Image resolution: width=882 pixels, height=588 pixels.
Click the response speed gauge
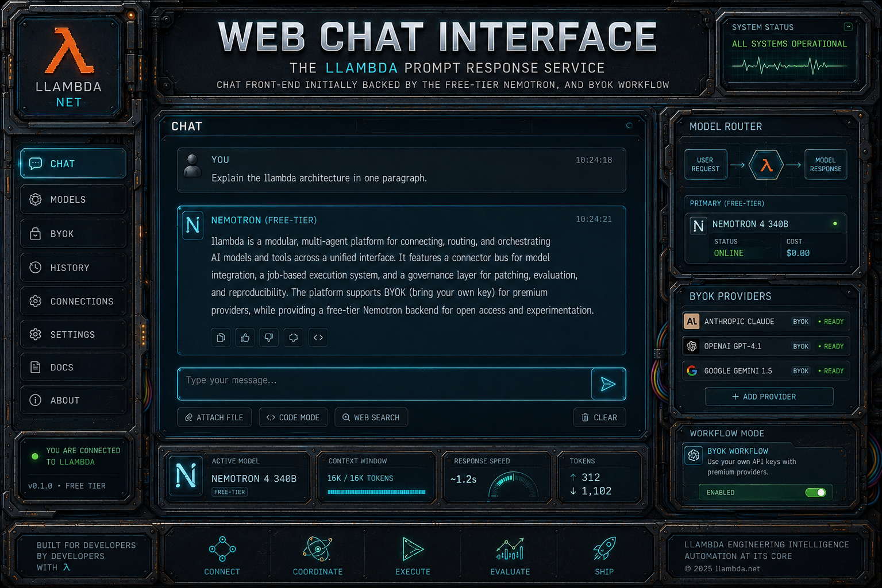tap(513, 486)
